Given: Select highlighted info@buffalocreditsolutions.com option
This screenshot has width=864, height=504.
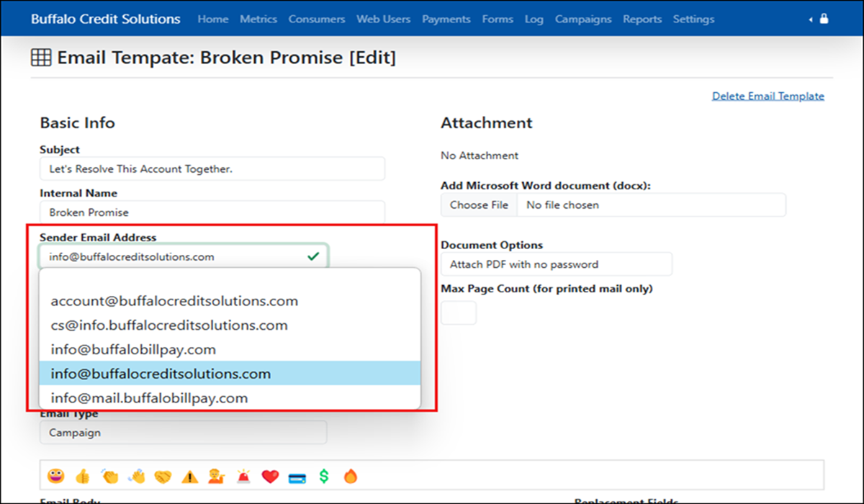Looking at the screenshot, I should (230, 374).
